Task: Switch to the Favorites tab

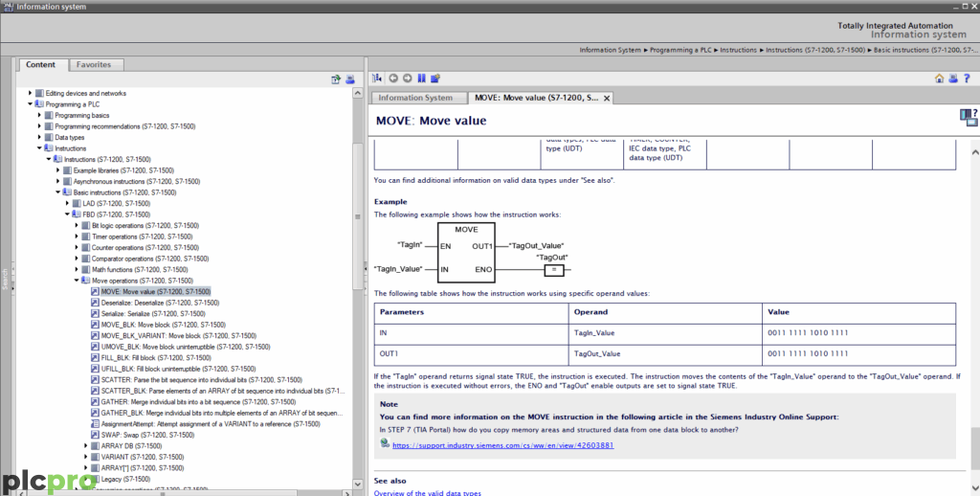Action: pyautogui.click(x=94, y=65)
